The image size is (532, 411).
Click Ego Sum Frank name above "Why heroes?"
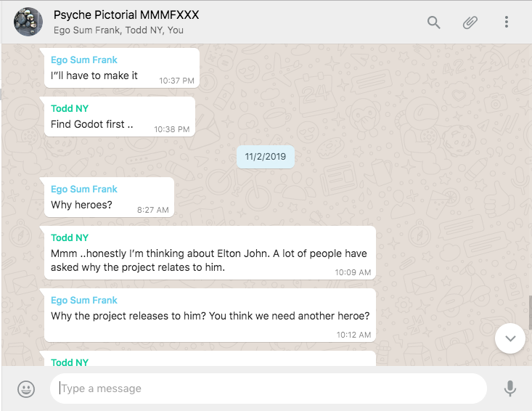(x=83, y=190)
